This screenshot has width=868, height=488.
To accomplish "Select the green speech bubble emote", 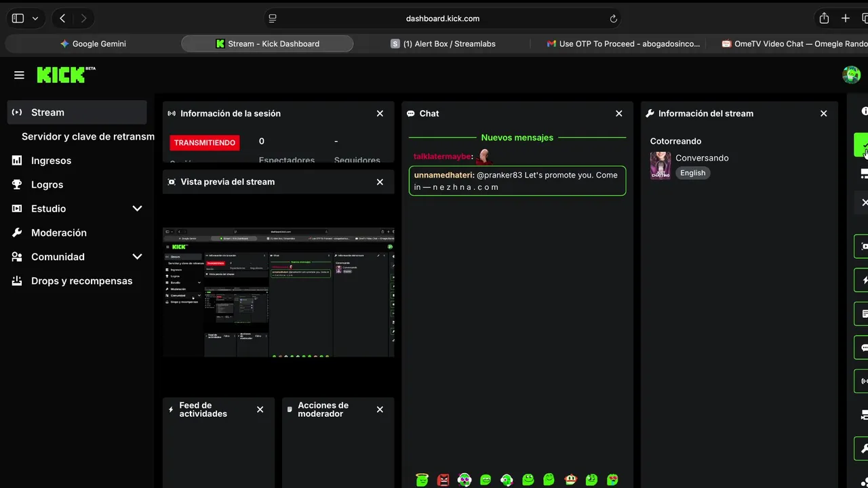I will [486, 480].
